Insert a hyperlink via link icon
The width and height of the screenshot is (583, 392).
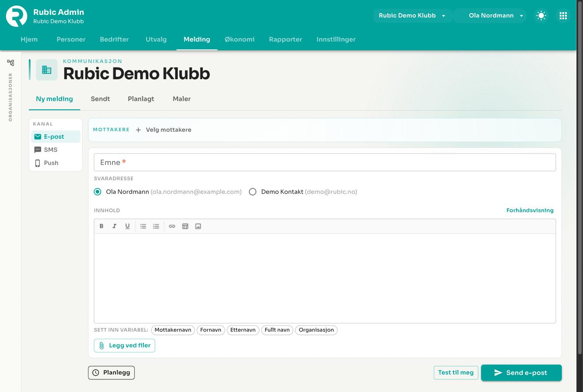[x=172, y=226]
